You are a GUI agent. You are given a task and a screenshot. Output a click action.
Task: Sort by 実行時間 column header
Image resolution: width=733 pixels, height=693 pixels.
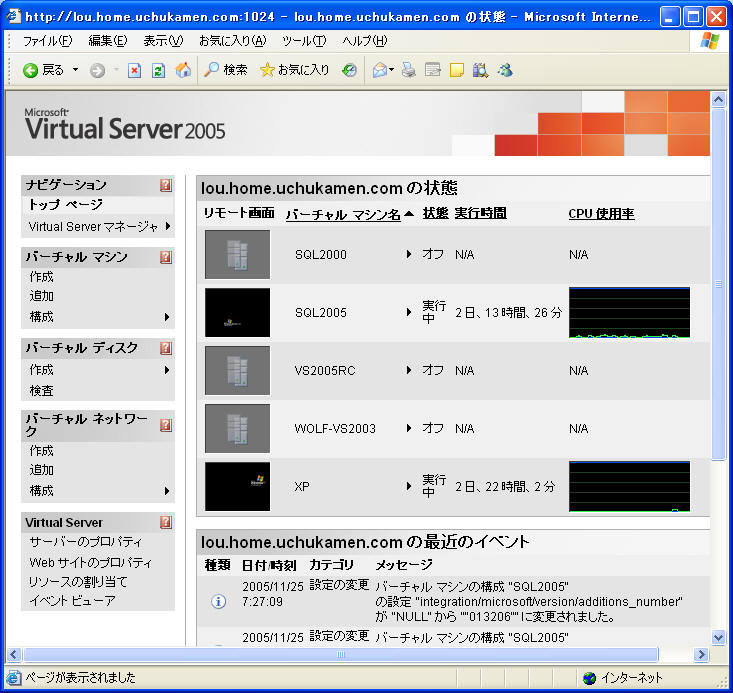pyautogui.click(x=481, y=213)
